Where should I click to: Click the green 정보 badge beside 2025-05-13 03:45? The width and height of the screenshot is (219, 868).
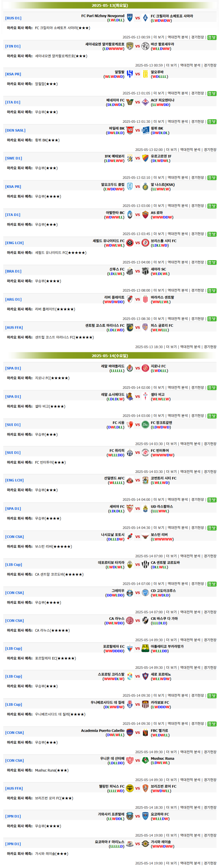212,234
